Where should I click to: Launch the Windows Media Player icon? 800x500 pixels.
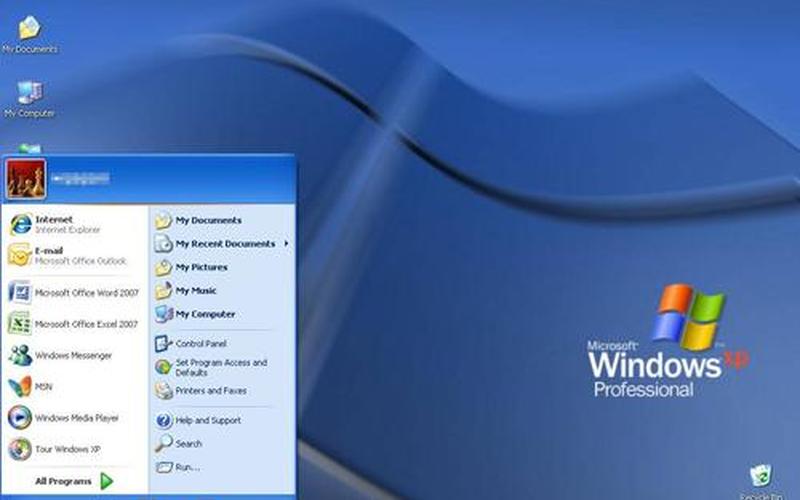(x=20, y=417)
